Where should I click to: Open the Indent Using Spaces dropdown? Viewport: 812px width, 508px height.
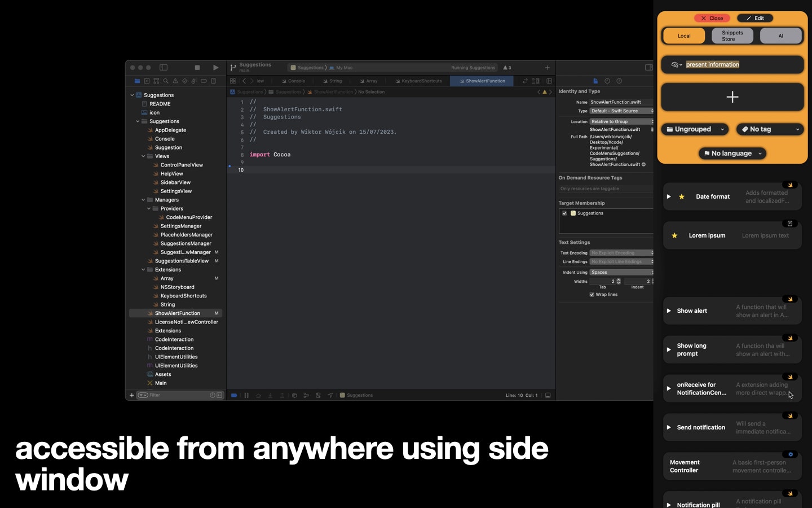[621, 273]
